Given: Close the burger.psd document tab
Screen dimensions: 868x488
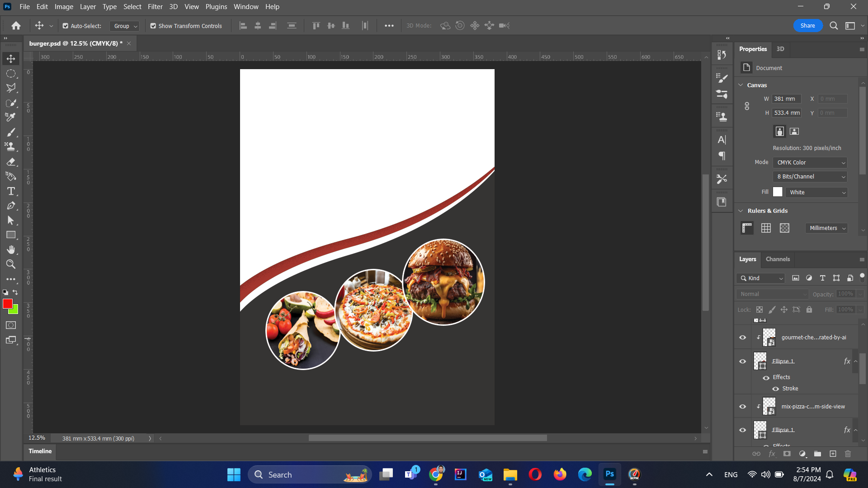Looking at the screenshot, I should click(129, 43).
